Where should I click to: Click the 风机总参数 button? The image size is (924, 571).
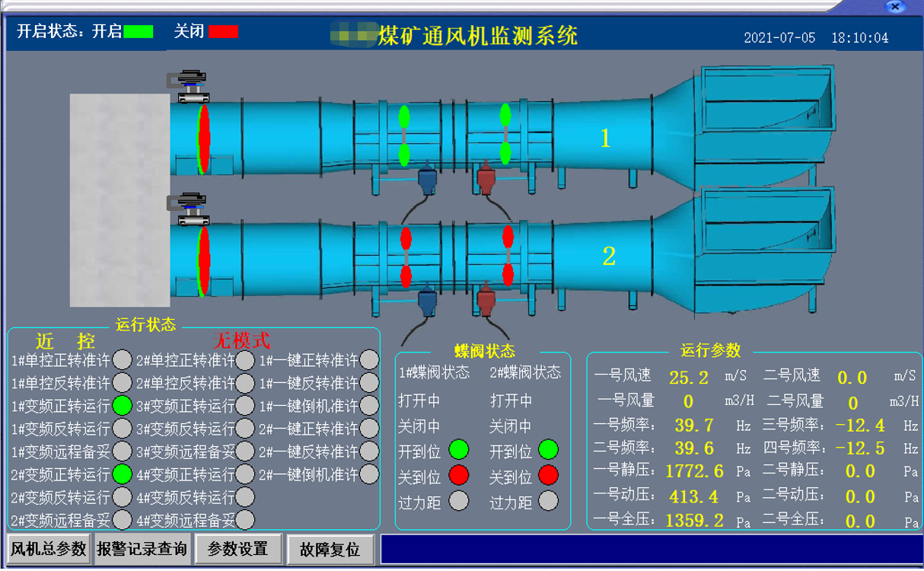tap(47, 549)
